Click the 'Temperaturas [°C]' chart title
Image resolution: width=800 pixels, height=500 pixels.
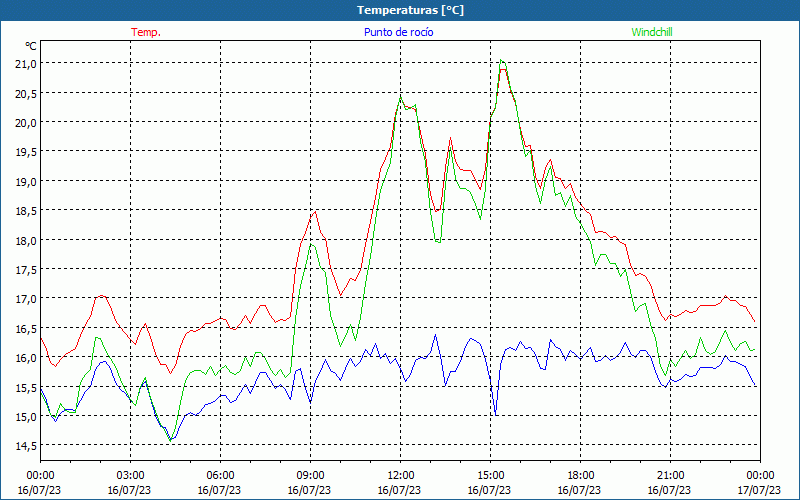click(410, 10)
